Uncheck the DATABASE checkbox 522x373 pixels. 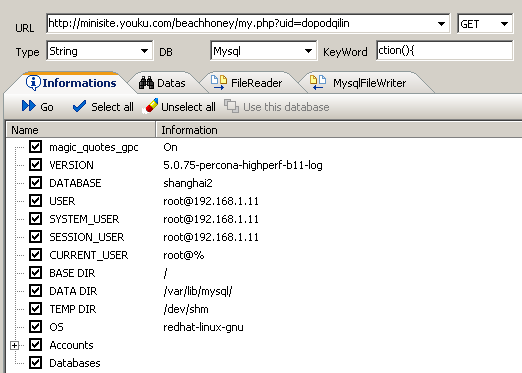click(x=35, y=183)
